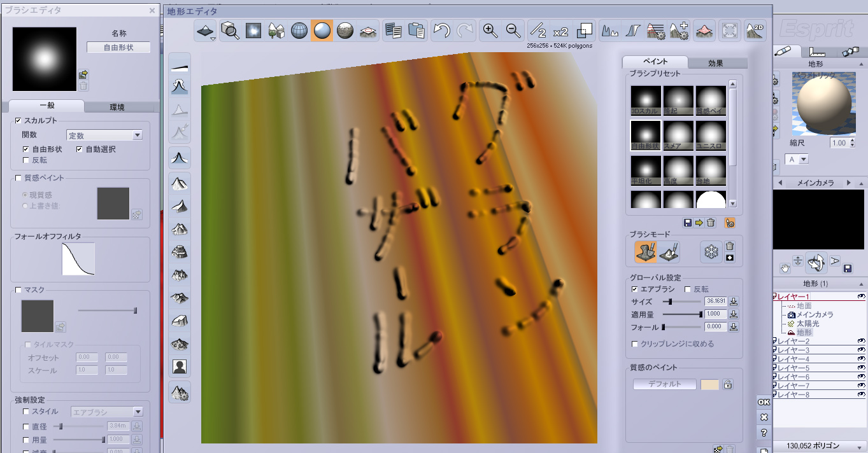
Task: Uncheck the スカルプト checkbox
Action: pos(18,120)
